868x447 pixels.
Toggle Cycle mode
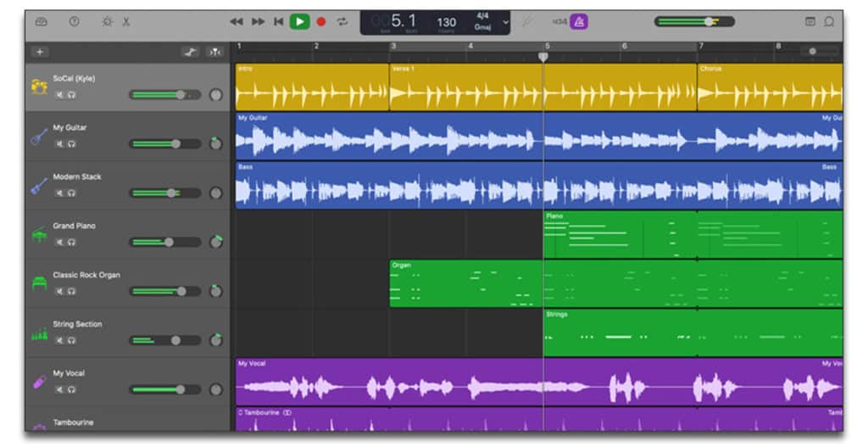pyautogui.click(x=342, y=21)
